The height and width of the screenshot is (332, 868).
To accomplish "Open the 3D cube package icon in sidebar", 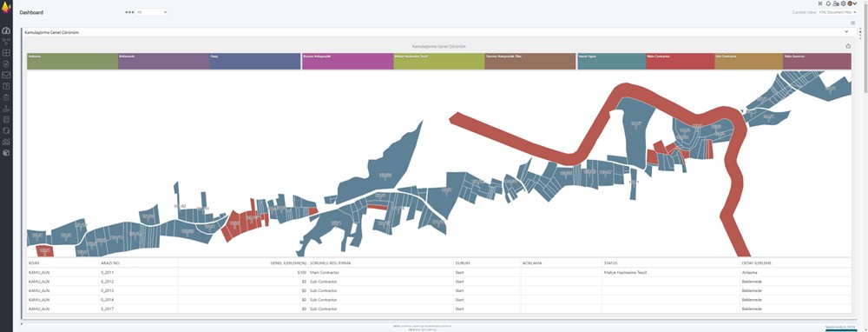I will point(6,152).
